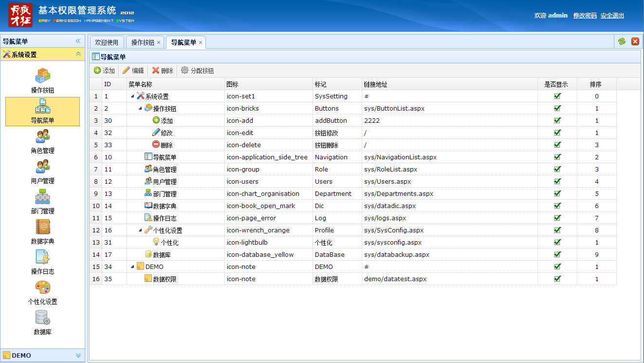Click the 修改密码 link

click(x=585, y=16)
